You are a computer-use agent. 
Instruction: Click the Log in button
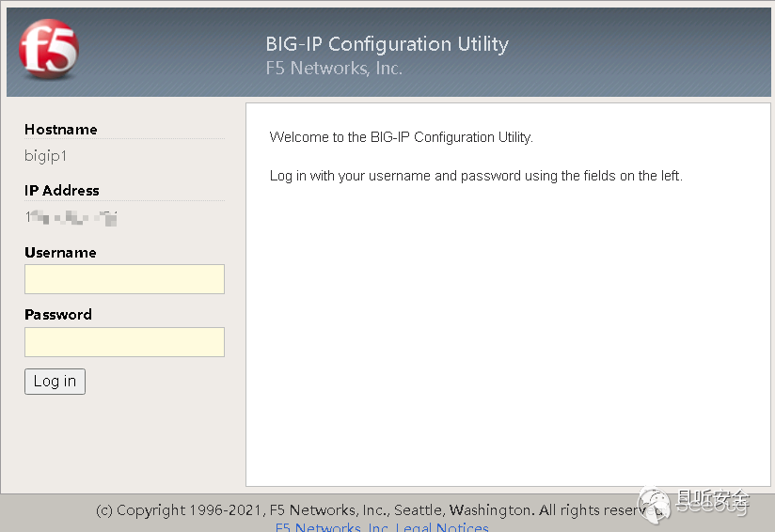pyautogui.click(x=55, y=382)
